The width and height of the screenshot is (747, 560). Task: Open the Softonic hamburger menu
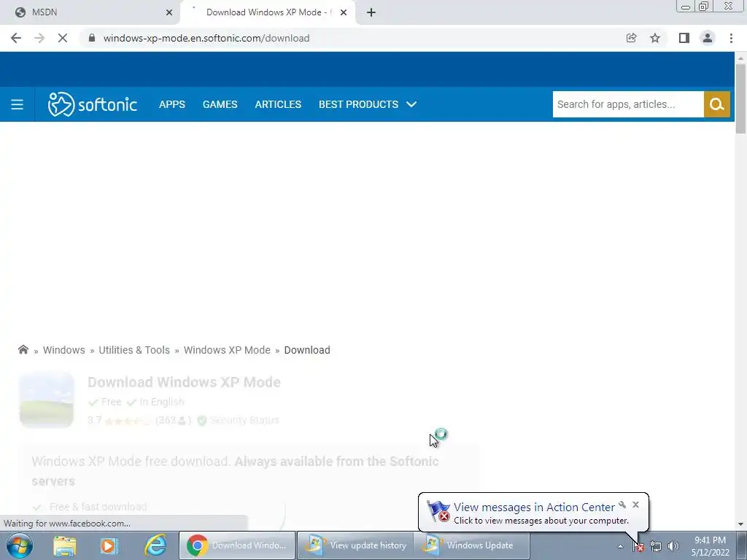coord(18,104)
